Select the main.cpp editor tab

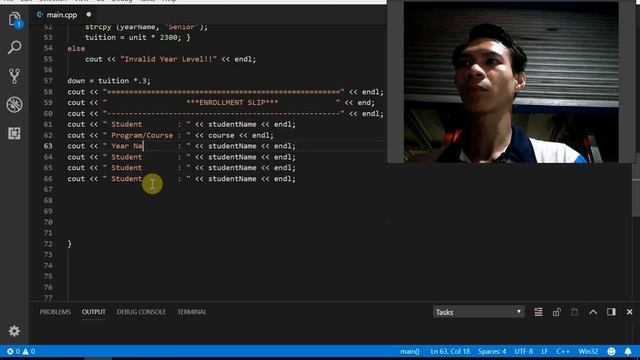click(x=61, y=15)
